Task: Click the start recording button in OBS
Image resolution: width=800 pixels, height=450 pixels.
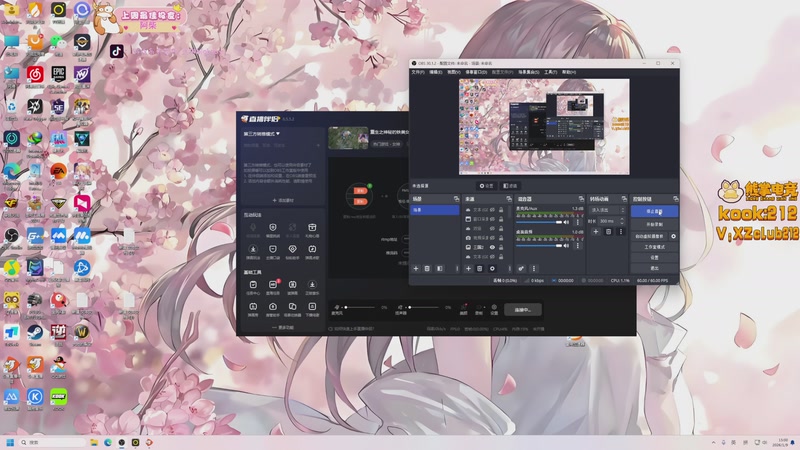Action: point(654,224)
